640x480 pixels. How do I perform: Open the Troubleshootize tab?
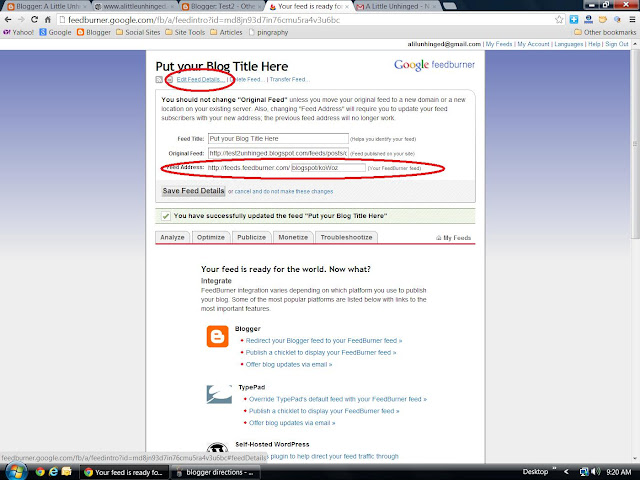[346, 238]
